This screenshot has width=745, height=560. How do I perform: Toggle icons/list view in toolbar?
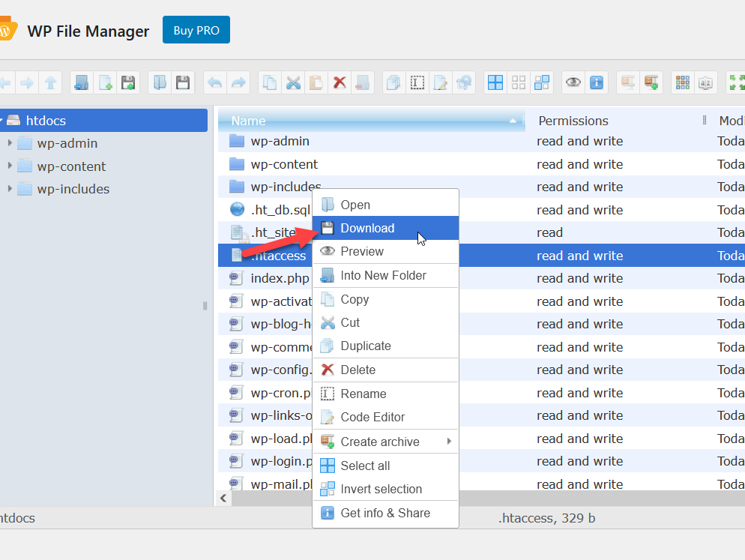point(682,83)
